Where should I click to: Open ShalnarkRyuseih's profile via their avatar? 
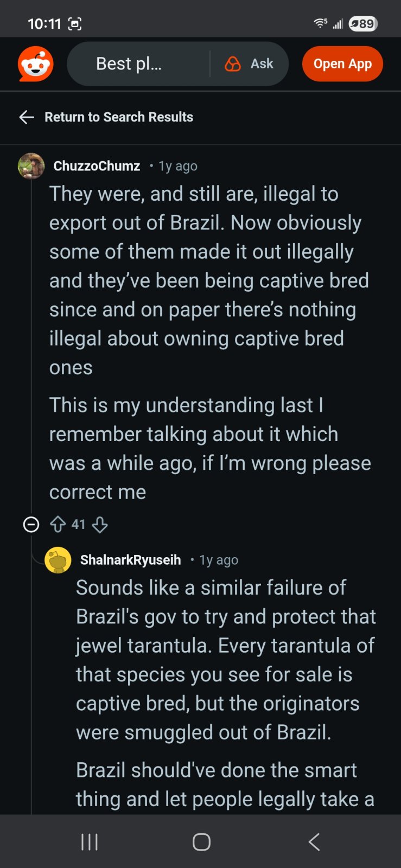point(58,560)
